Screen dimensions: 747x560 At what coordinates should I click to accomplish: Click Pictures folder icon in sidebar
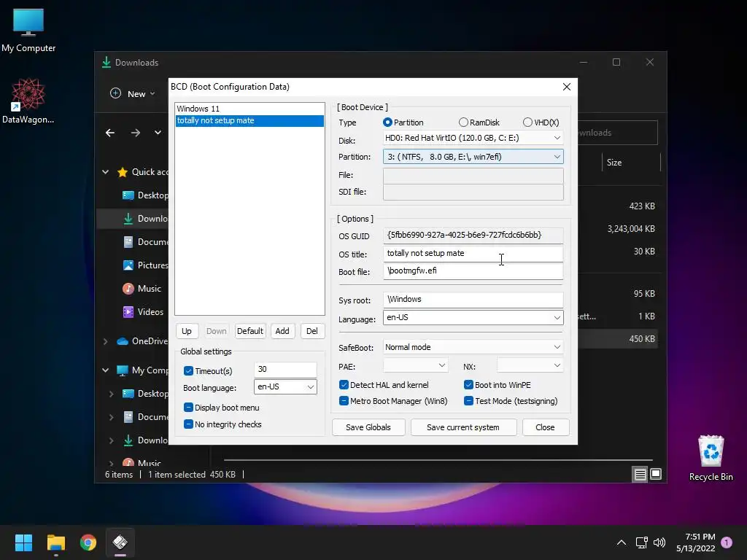[128, 265]
